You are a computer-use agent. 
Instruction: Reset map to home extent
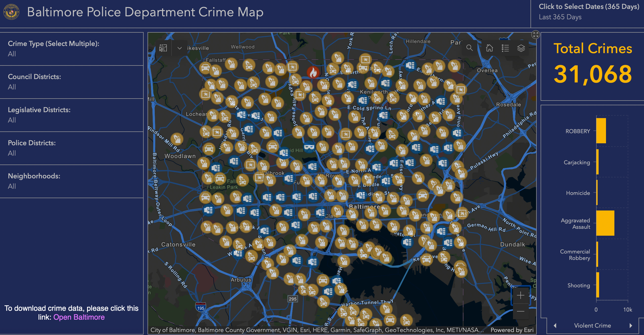(x=489, y=48)
